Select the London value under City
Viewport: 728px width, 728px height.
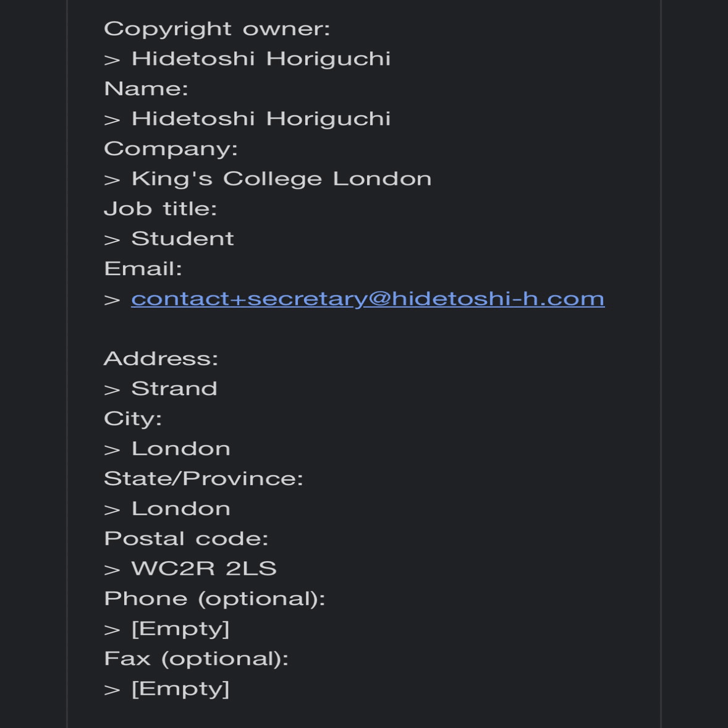[x=180, y=449]
